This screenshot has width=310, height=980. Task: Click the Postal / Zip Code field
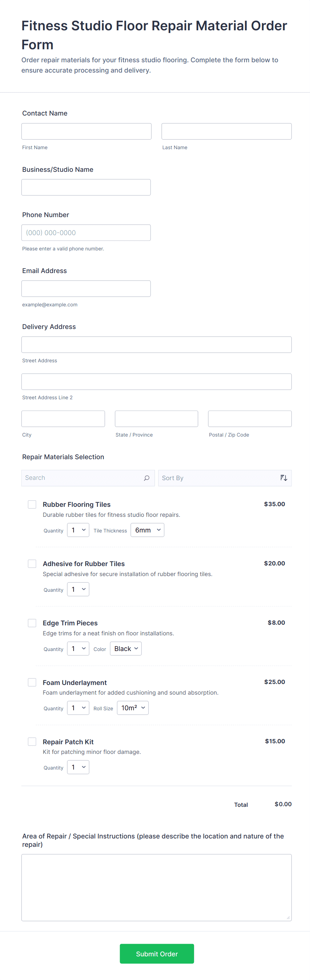(x=249, y=419)
